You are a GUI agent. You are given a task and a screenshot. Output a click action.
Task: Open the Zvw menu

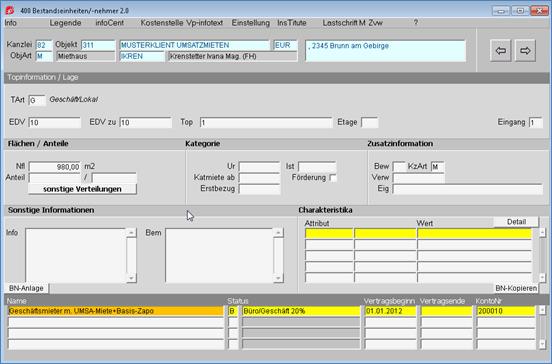click(375, 23)
